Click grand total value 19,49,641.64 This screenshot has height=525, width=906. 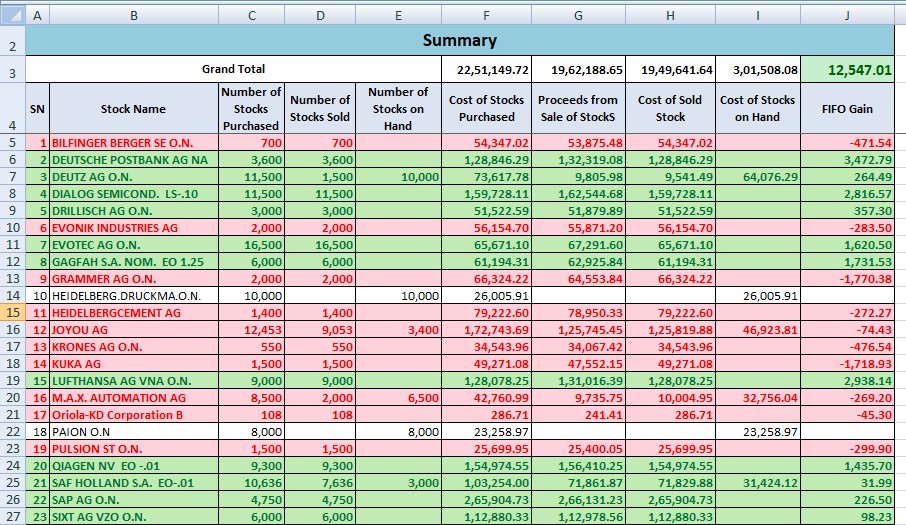point(670,69)
